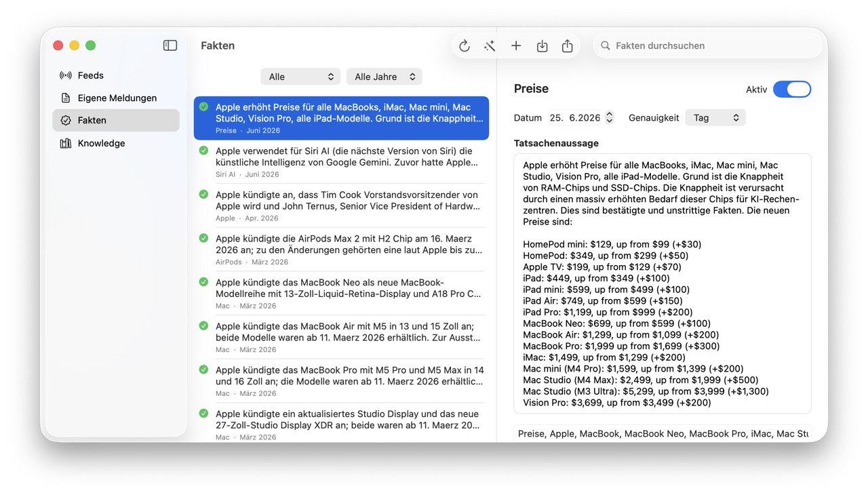Click green checkmark of AirPods Max 2 fact
This screenshot has height=495, width=868.
pos(203,238)
